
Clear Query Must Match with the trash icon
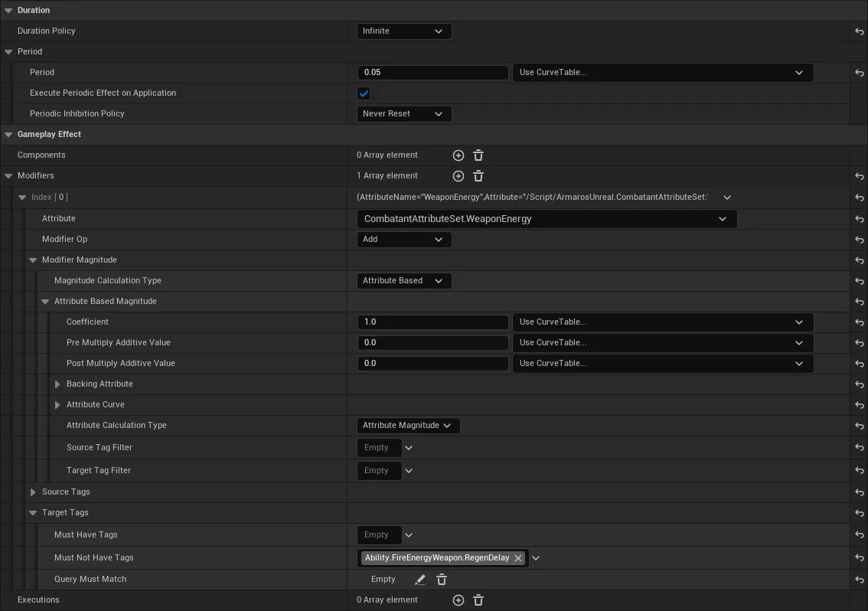(441, 579)
